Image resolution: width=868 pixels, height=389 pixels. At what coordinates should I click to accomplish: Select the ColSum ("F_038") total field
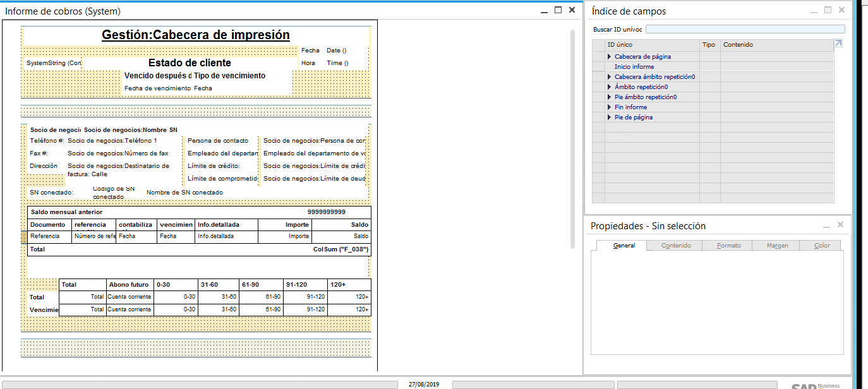point(341,249)
